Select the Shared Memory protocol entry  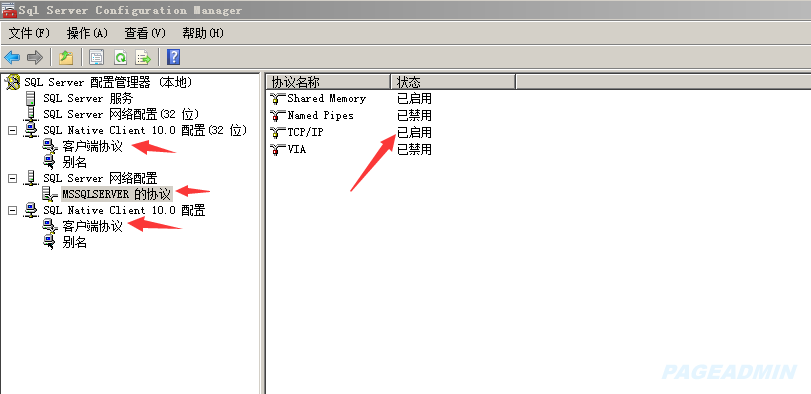pos(327,98)
